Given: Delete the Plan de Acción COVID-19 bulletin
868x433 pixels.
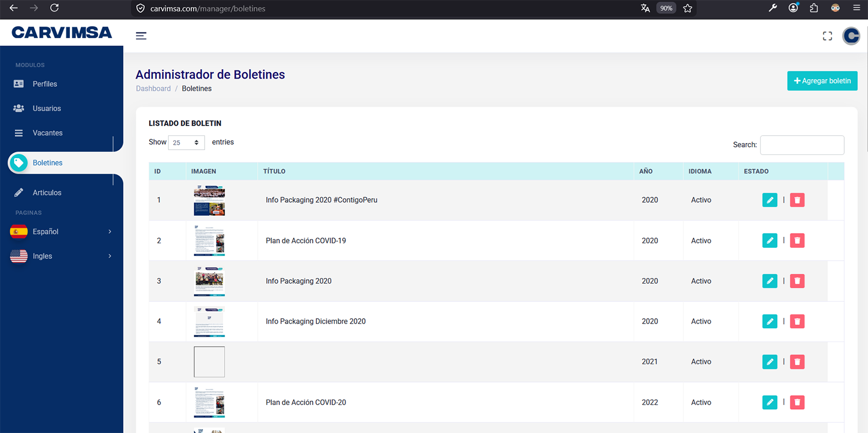Looking at the screenshot, I should point(797,241).
